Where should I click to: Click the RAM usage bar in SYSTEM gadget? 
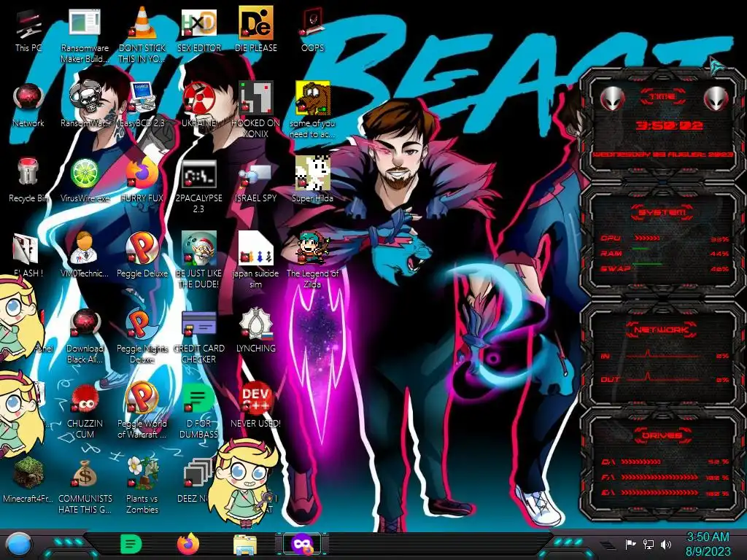click(640, 249)
